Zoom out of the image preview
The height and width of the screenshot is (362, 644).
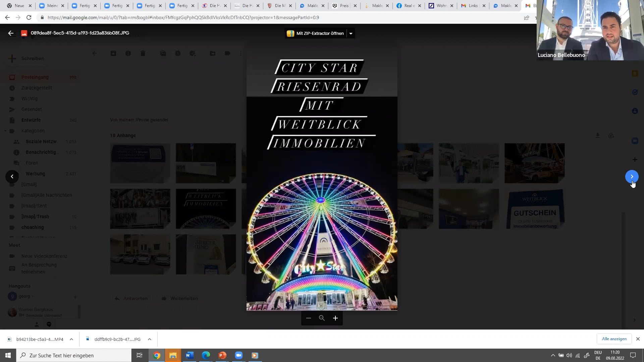click(x=308, y=318)
